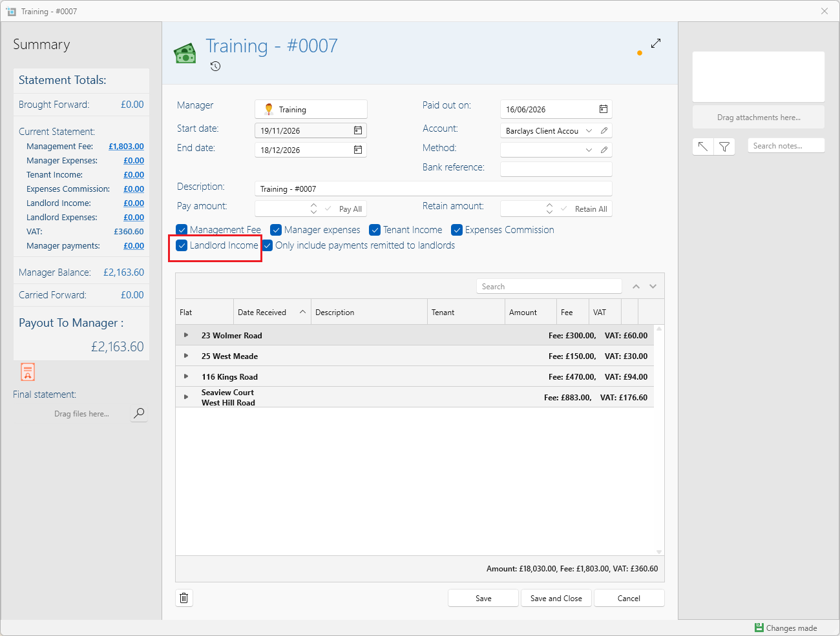Open the Expenses Commission £0.00 link
Viewport: 840px width, 636px height.
[x=134, y=189]
